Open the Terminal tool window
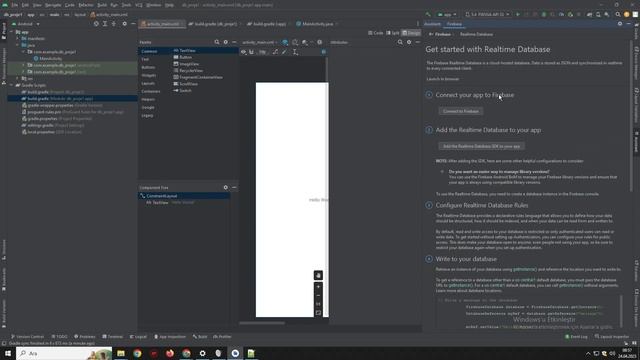The image size is (640, 360). point(112,337)
